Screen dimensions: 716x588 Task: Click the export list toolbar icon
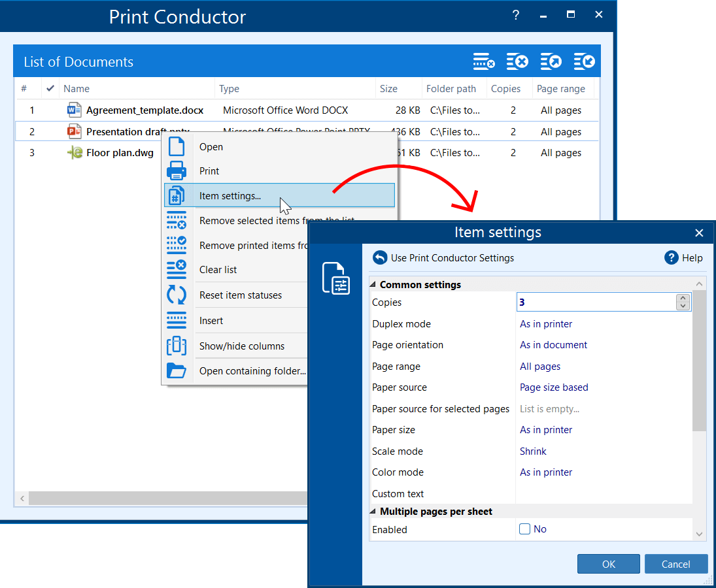click(x=551, y=62)
